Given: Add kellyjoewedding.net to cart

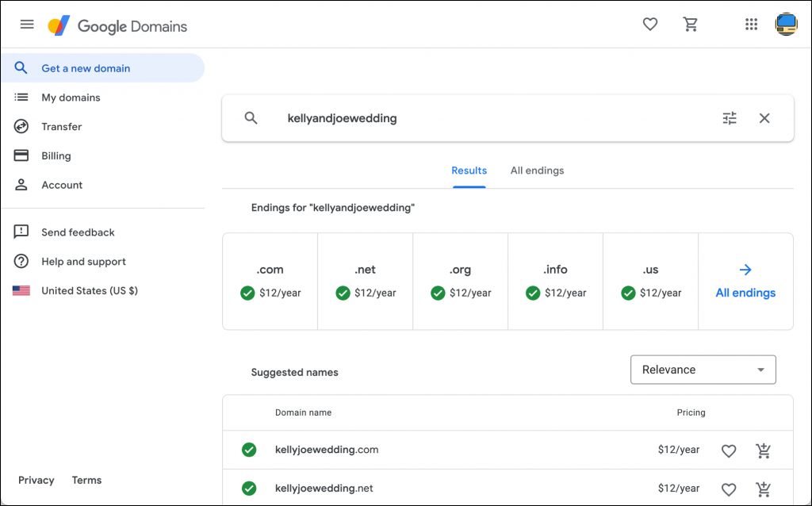Looking at the screenshot, I should pos(764,489).
